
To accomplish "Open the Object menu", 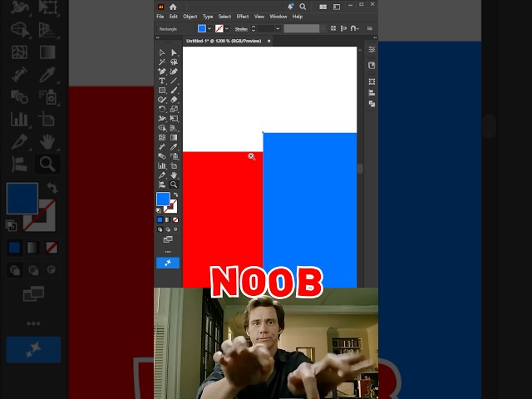I will [x=190, y=17].
